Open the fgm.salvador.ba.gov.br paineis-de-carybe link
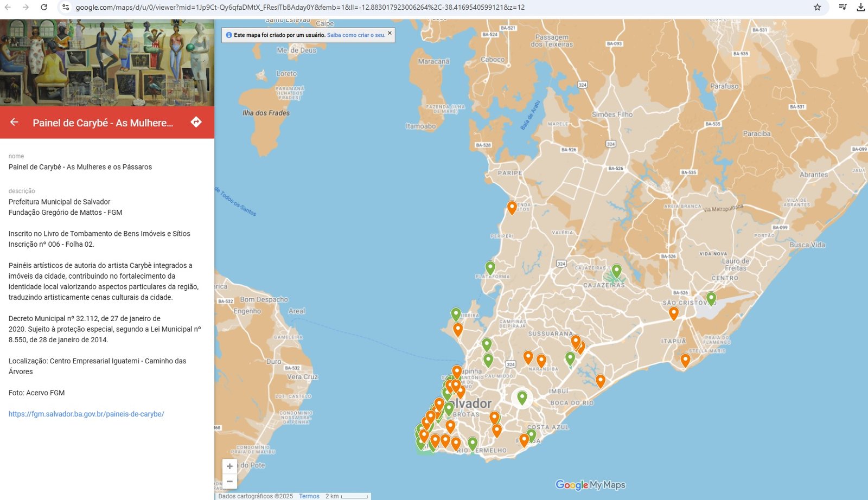 (x=86, y=414)
